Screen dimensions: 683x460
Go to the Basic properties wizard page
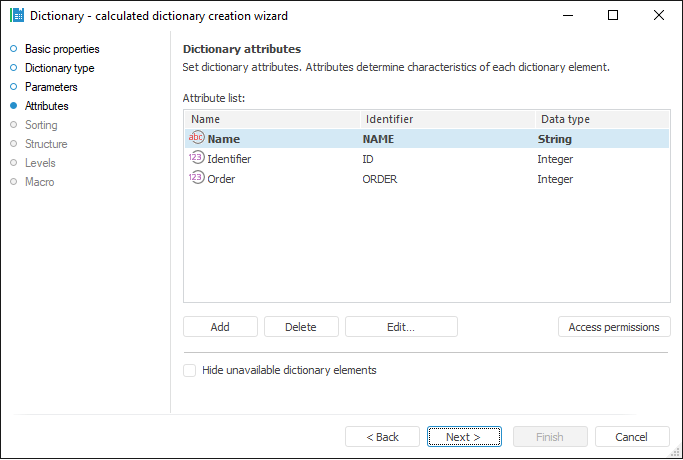(x=62, y=49)
